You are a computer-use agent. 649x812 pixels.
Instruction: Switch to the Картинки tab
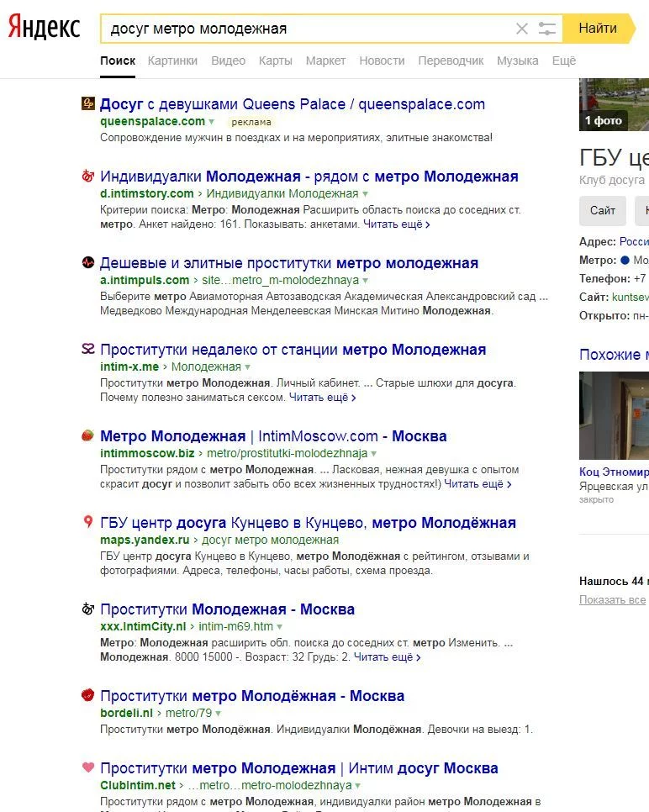point(172,61)
